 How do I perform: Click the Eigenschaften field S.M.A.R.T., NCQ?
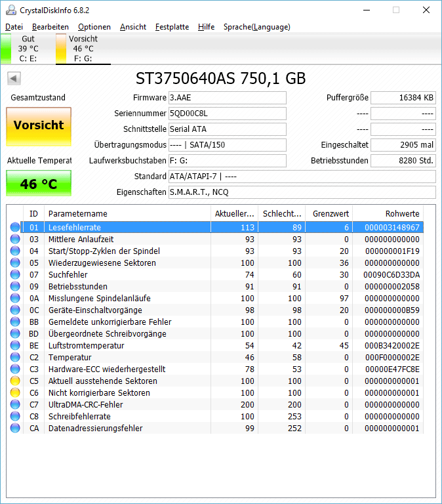tap(302, 192)
